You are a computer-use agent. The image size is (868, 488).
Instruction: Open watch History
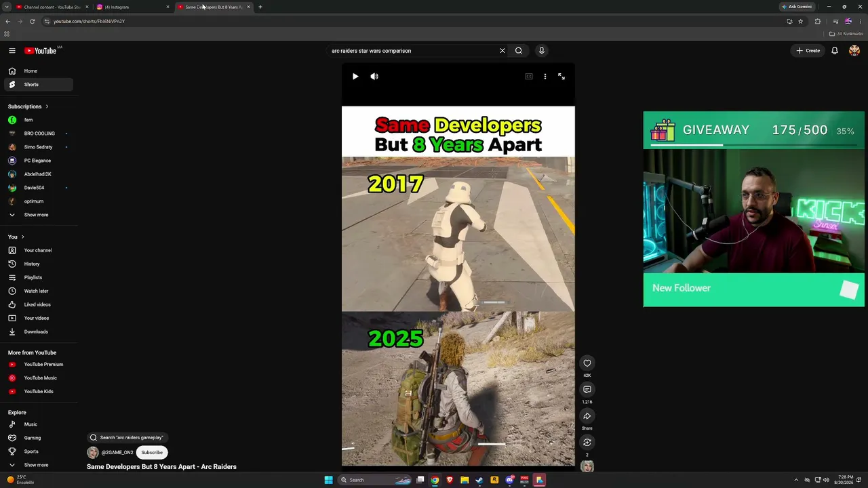coord(39,264)
